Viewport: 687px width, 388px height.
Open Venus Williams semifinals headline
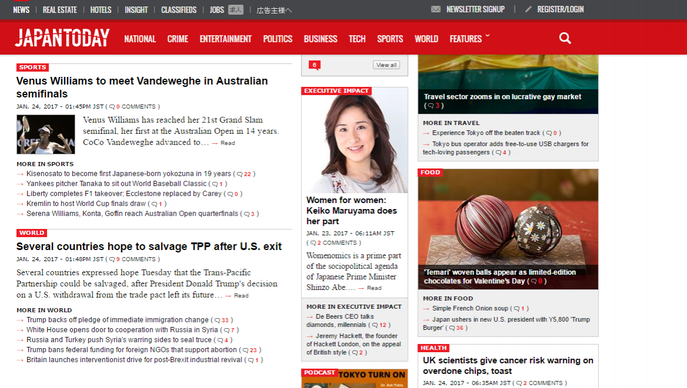point(142,87)
